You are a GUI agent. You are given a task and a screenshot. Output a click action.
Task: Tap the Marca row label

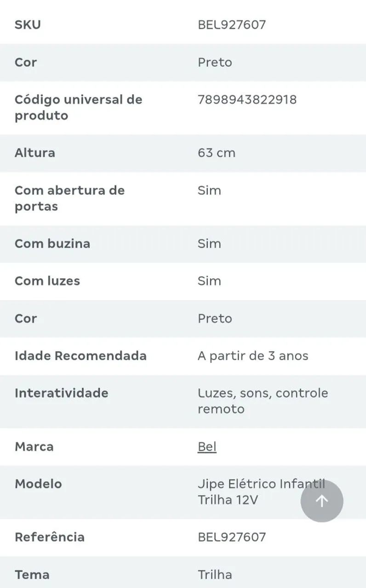(34, 447)
